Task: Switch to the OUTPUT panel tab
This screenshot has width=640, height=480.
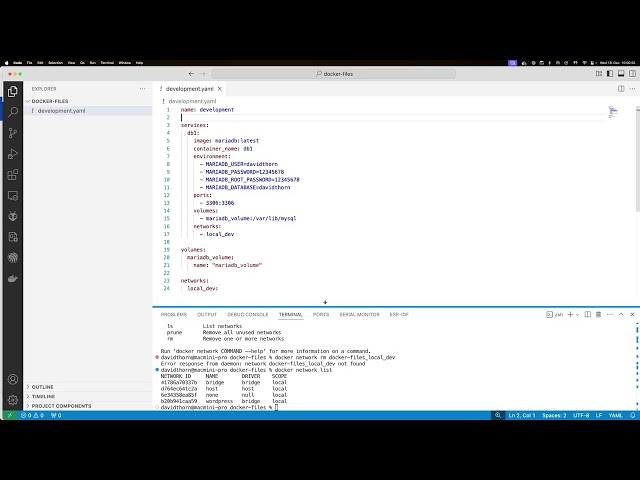Action: tap(207, 314)
